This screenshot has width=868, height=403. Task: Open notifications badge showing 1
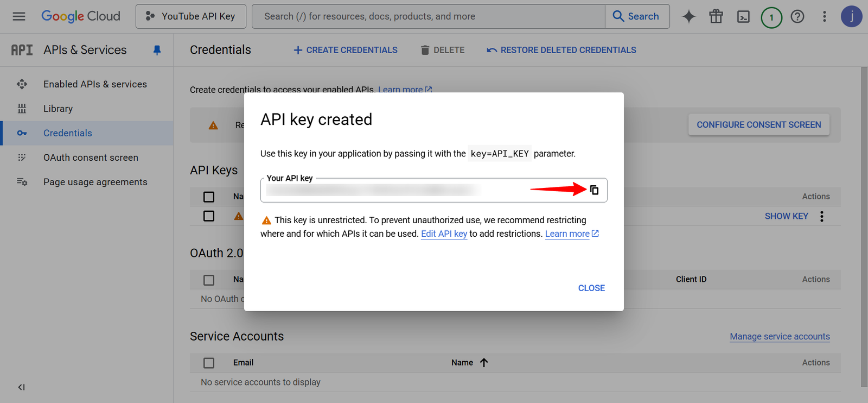pos(771,17)
